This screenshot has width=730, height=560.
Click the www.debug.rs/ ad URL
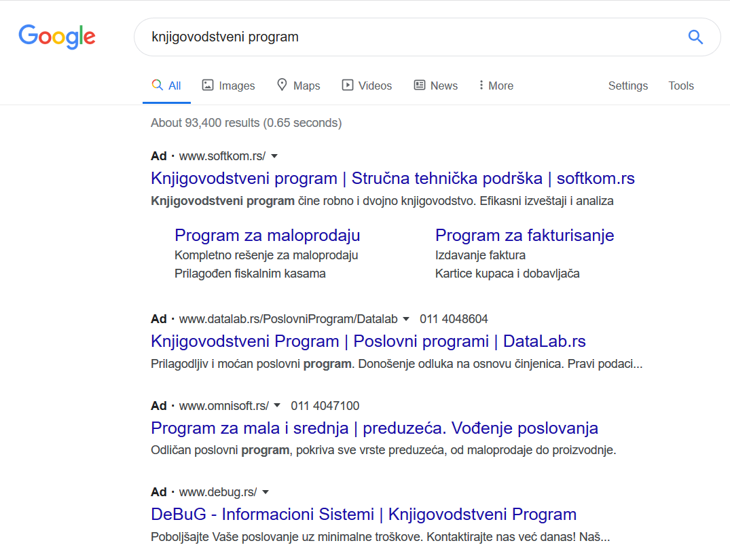coord(218,492)
